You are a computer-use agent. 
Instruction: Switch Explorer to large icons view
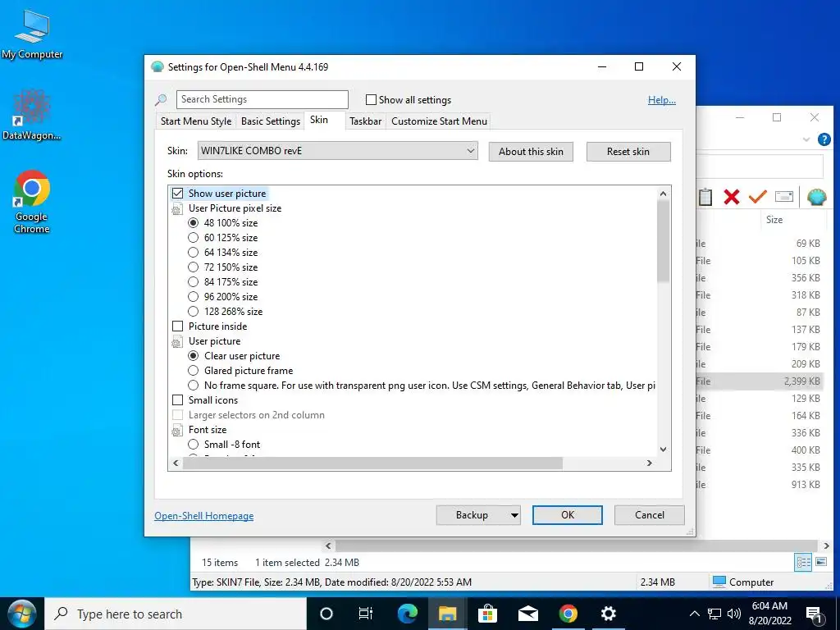(x=820, y=562)
